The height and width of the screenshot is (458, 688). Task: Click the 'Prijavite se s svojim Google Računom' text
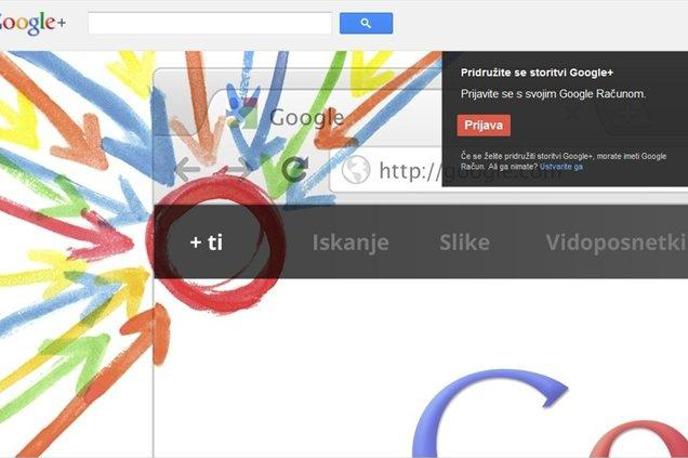(553, 94)
